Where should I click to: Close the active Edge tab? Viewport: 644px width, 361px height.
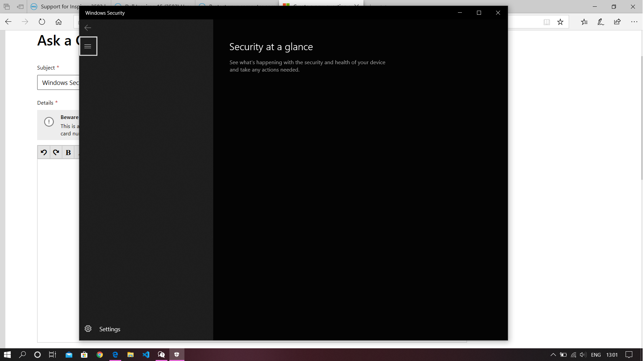356,6
